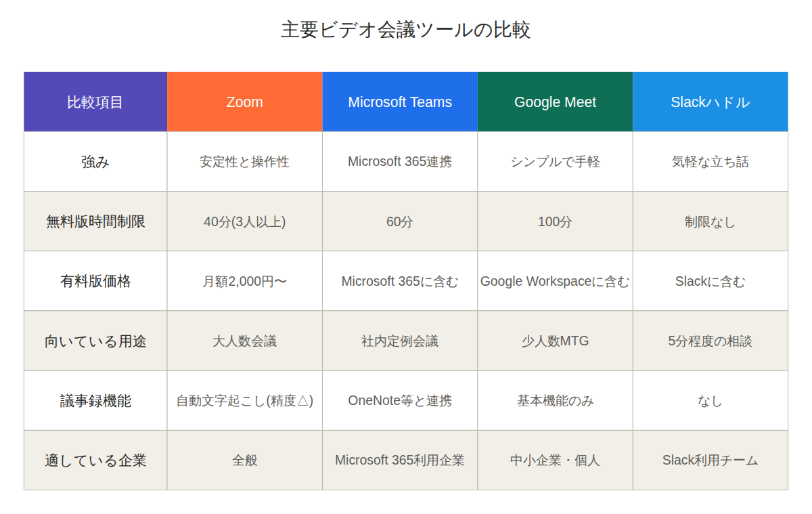Click the 有料版価格 row label
The image size is (812, 514).
pyautogui.click(x=95, y=281)
